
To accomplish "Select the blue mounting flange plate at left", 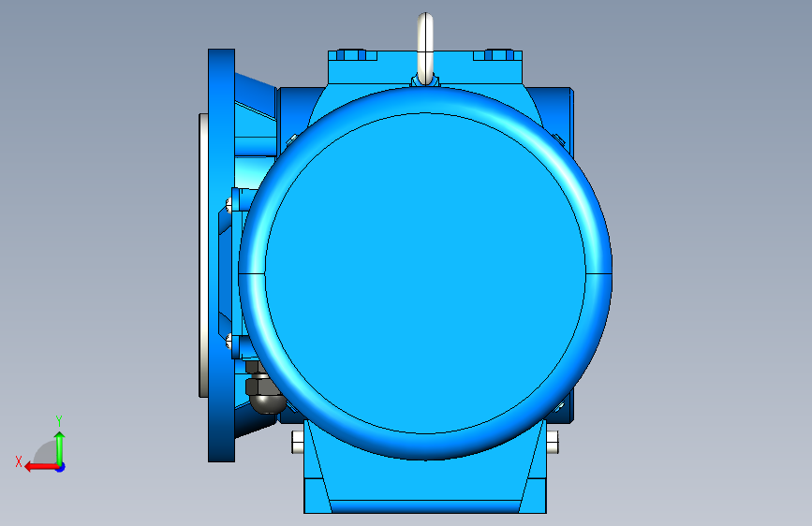I will point(221,256).
